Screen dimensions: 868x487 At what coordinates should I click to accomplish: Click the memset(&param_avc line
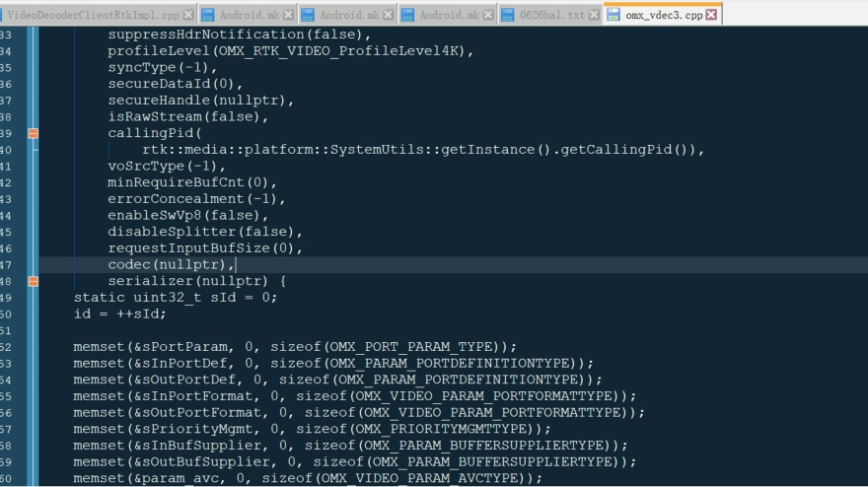pos(308,478)
